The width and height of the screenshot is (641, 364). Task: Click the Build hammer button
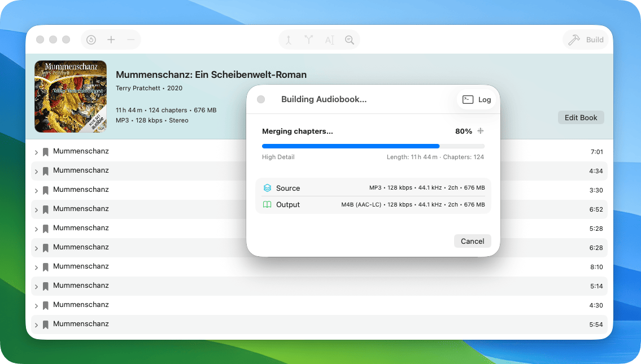[586, 40]
